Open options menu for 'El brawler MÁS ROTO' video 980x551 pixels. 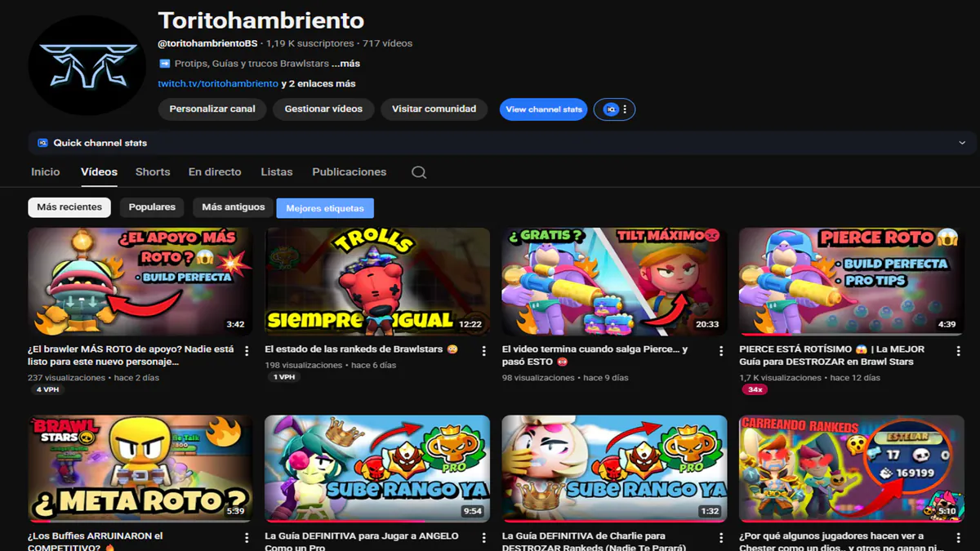point(247,351)
